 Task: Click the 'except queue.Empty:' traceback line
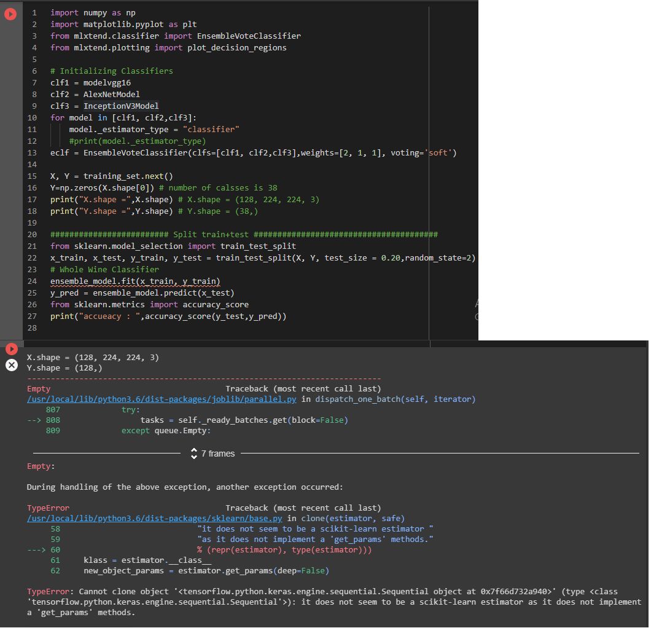(x=166, y=431)
